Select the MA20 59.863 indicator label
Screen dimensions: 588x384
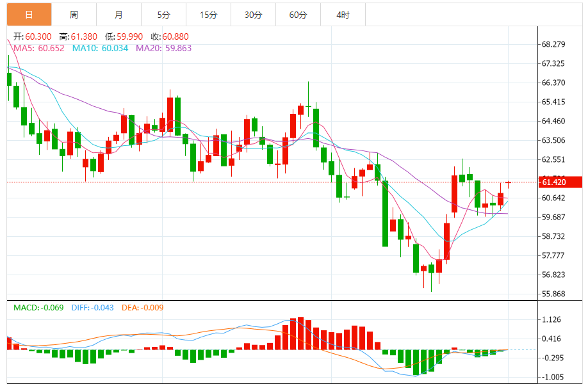(163, 48)
